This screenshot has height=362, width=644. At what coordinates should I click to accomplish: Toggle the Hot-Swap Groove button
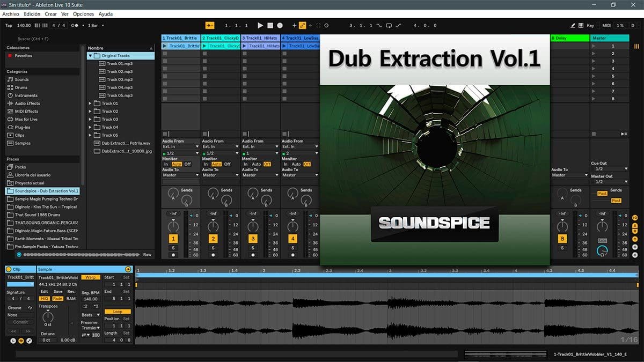(x=30, y=308)
